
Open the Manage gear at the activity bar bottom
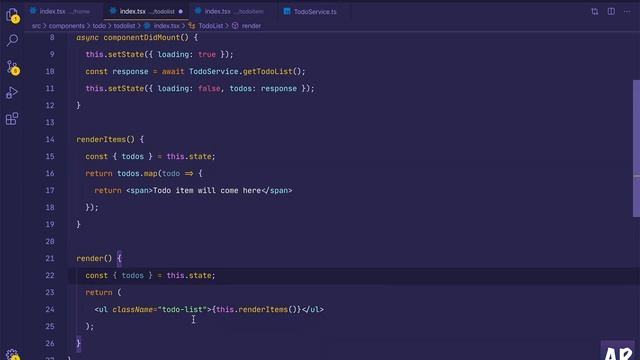pos(12,354)
